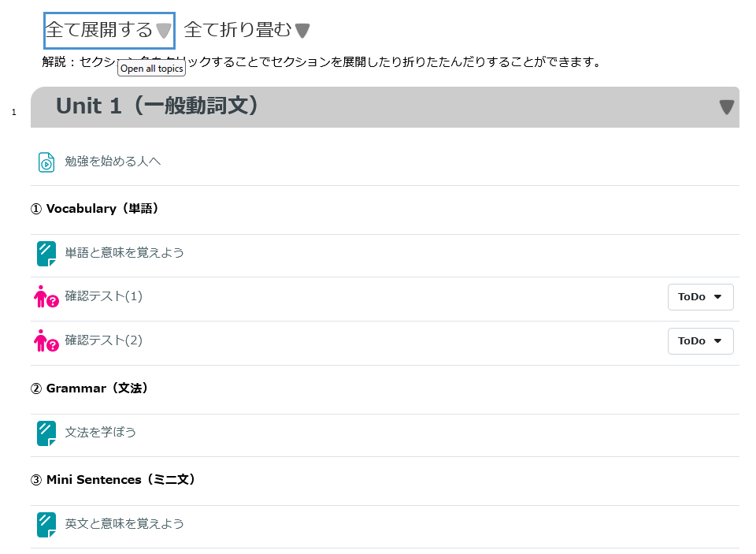Open 確認テスト(2) quiz link

pyautogui.click(x=104, y=340)
